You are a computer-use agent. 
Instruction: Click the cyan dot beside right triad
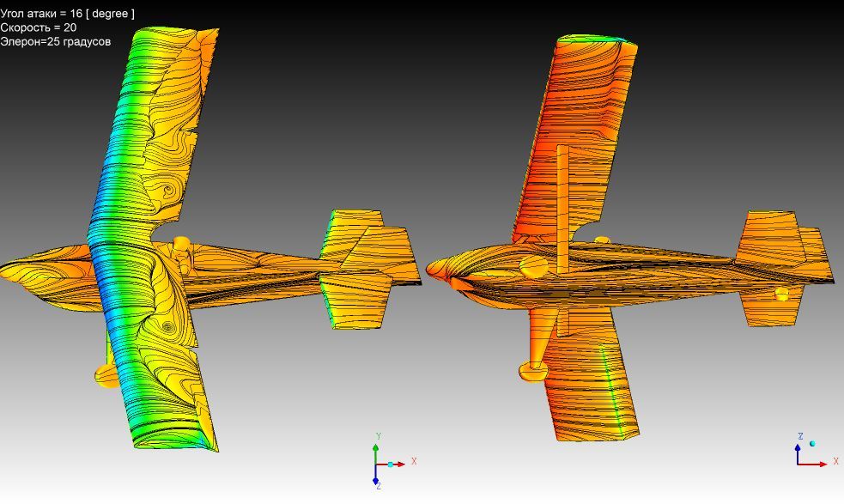(x=812, y=444)
